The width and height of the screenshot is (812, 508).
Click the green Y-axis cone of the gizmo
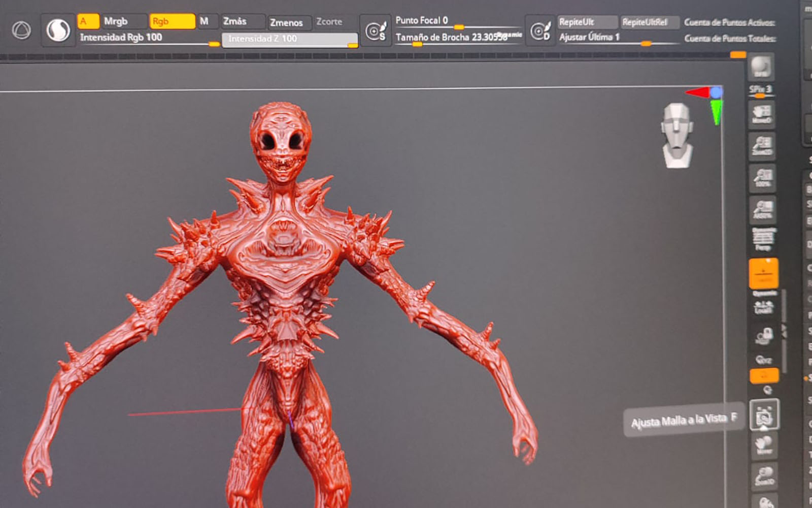click(x=716, y=112)
